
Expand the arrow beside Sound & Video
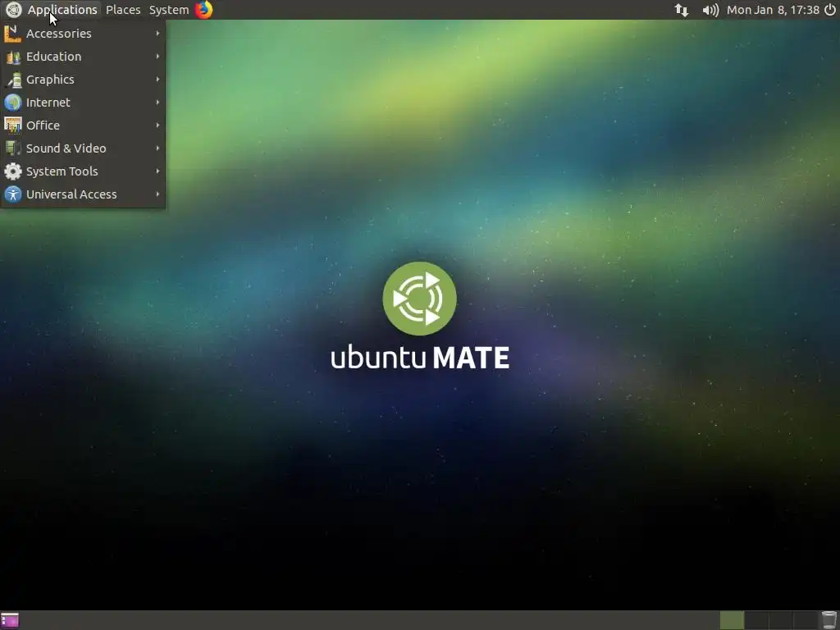[157, 148]
